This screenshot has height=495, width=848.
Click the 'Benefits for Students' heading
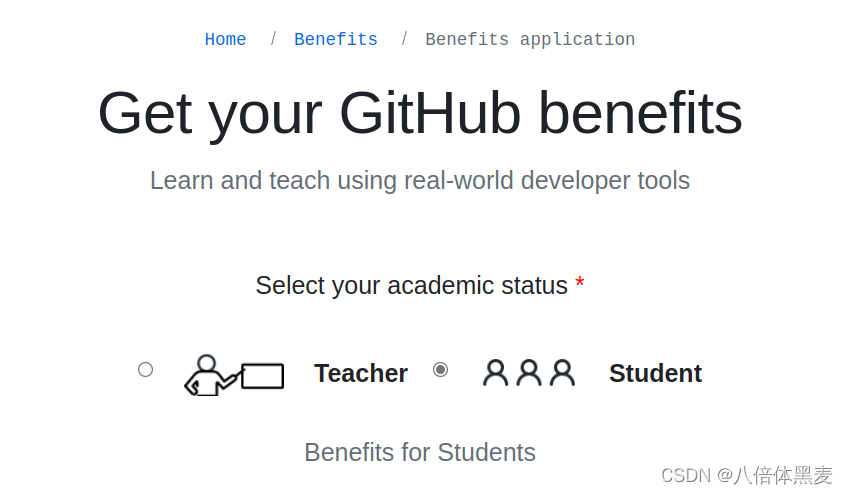(x=420, y=453)
